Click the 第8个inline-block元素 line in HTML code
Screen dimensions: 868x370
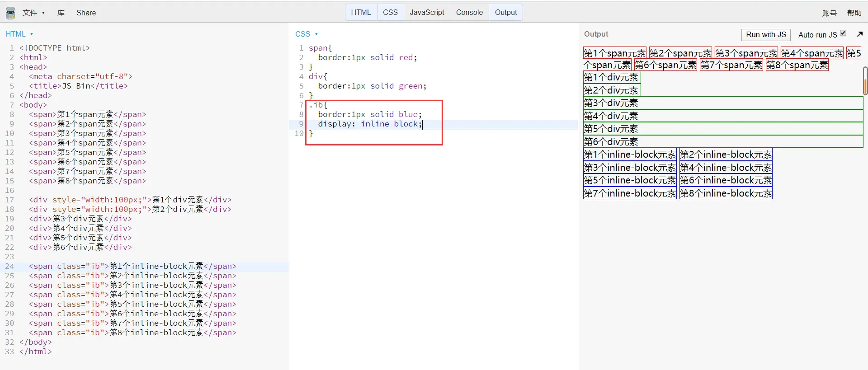132,333
